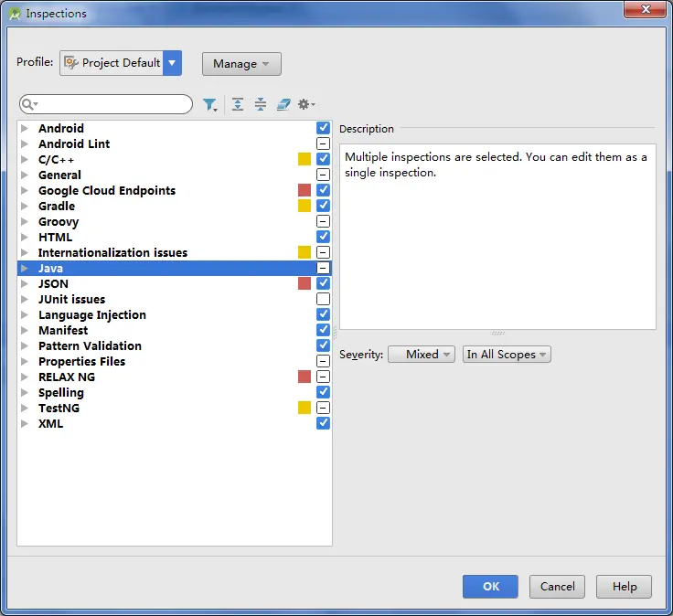Click the Help button
Viewport: 673px width, 616px height.
(x=624, y=587)
